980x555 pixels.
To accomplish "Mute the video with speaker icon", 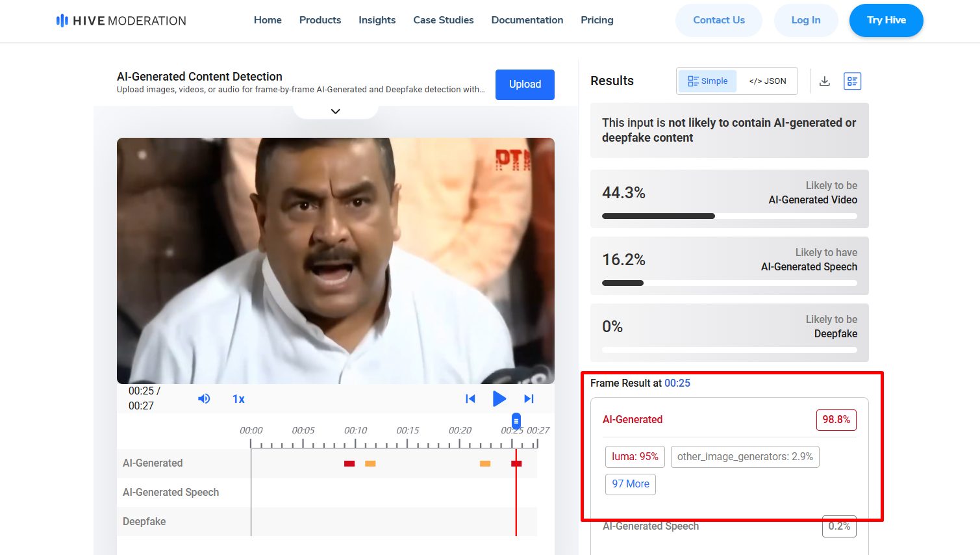I will pyautogui.click(x=204, y=398).
